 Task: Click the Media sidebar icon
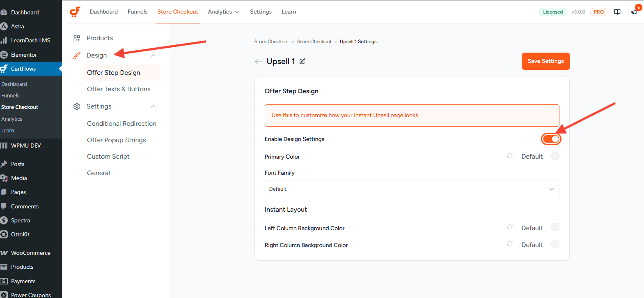click(4, 178)
